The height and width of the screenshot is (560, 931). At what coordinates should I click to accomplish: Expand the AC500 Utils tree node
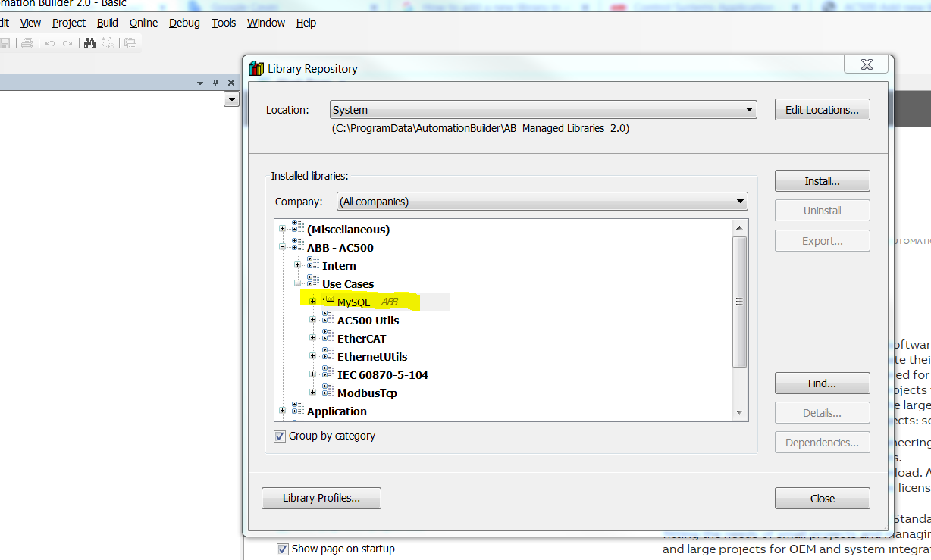[x=312, y=320]
